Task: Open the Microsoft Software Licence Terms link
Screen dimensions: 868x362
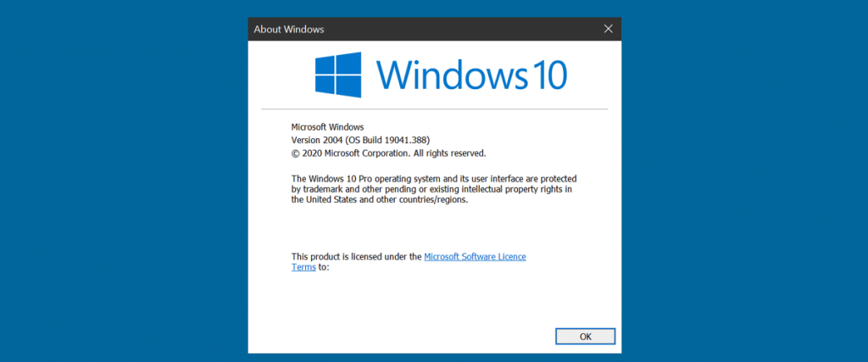Action: coord(475,257)
